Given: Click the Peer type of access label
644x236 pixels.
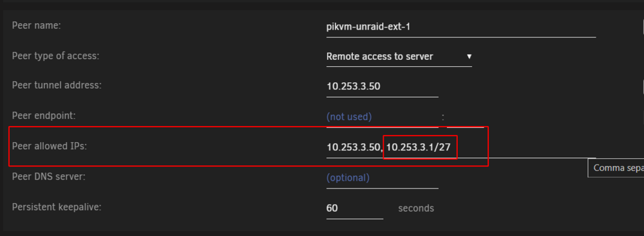Looking at the screenshot, I should [x=56, y=56].
